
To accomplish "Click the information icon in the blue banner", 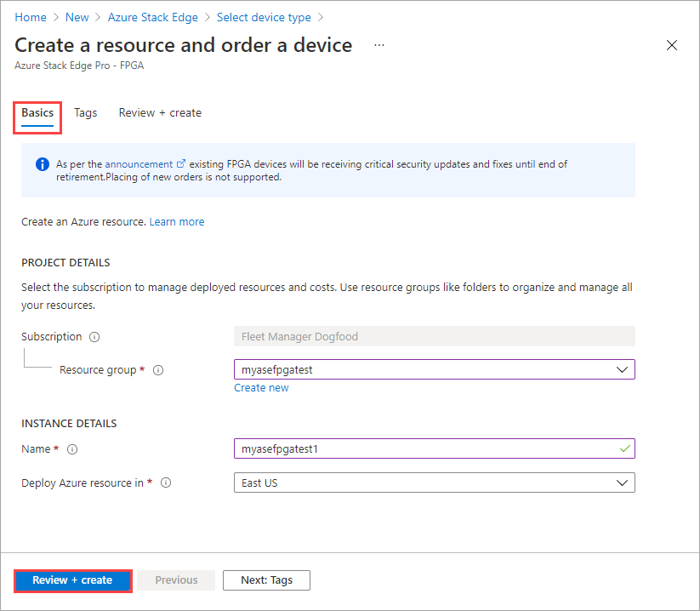I will point(42,163).
